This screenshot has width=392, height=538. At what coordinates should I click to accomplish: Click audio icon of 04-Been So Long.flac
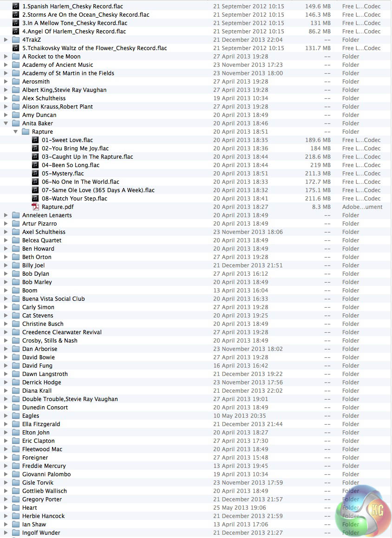(35, 165)
